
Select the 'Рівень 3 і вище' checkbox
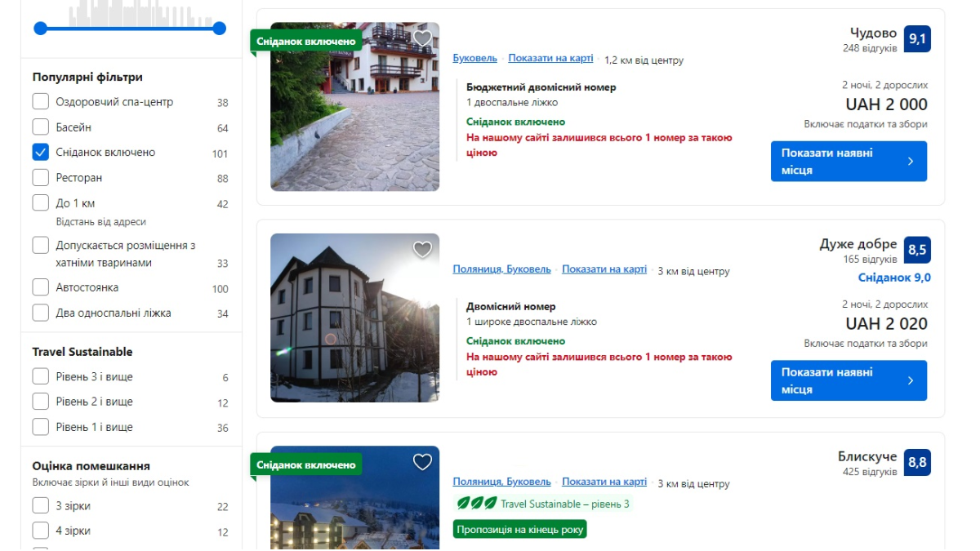coord(41,376)
